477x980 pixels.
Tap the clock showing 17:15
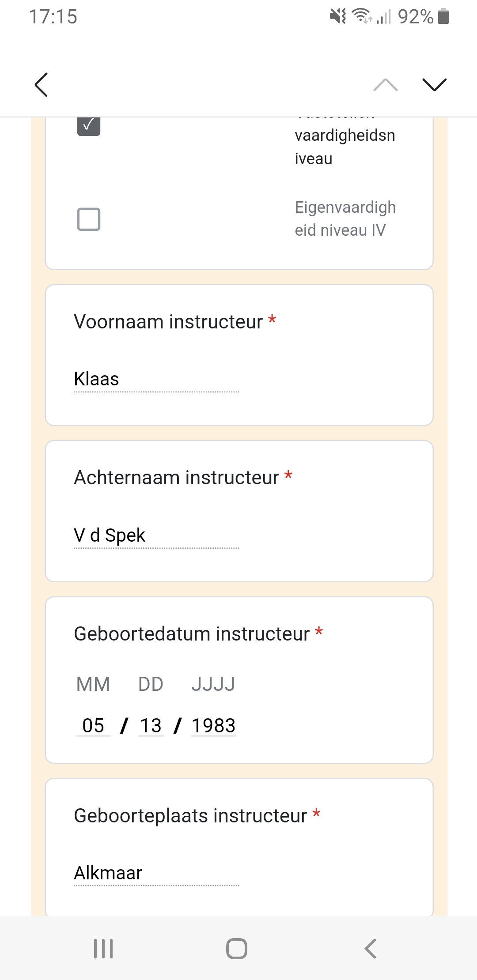coord(53,17)
